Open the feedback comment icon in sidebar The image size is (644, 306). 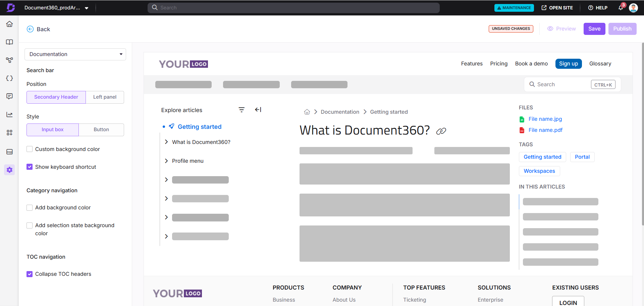[x=9, y=96]
